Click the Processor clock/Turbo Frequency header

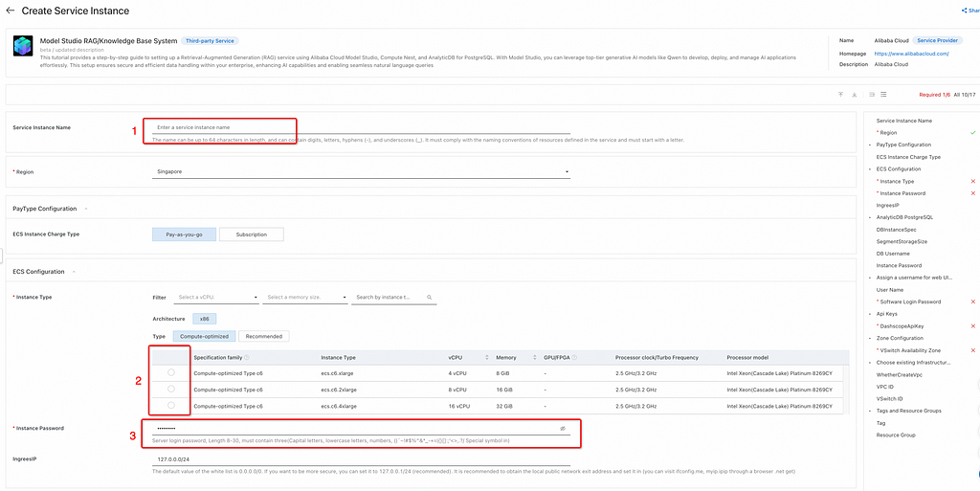pos(657,357)
